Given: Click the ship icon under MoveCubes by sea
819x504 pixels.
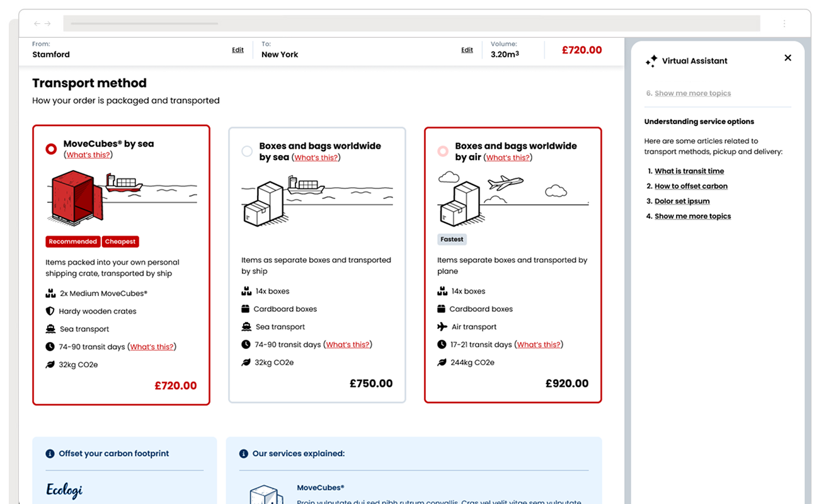Looking at the screenshot, I should pyautogui.click(x=50, y=328).
